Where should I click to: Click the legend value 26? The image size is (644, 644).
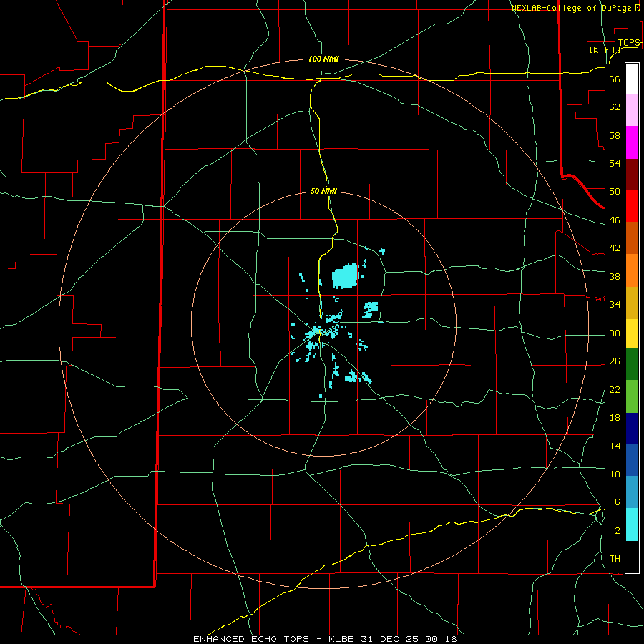tap(615, 361)
